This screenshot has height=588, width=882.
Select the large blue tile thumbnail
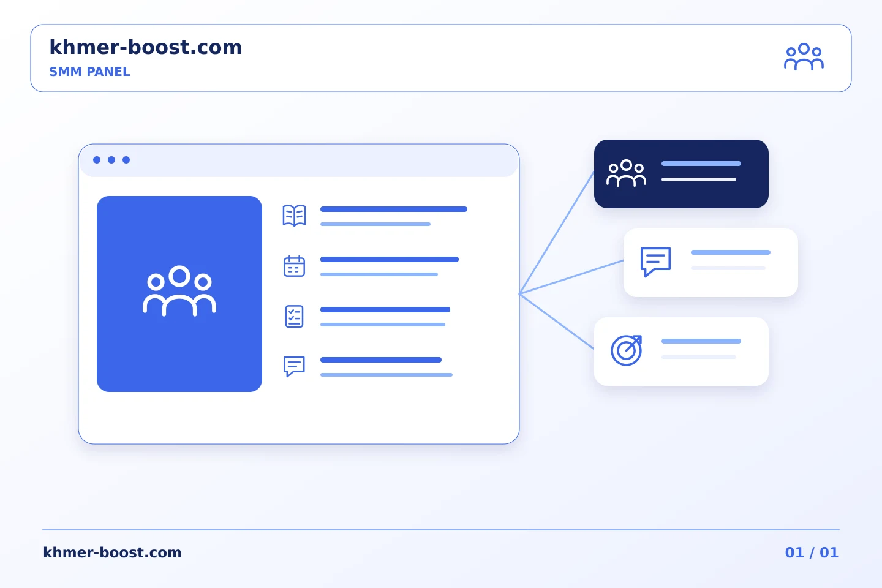coord(179,294)
